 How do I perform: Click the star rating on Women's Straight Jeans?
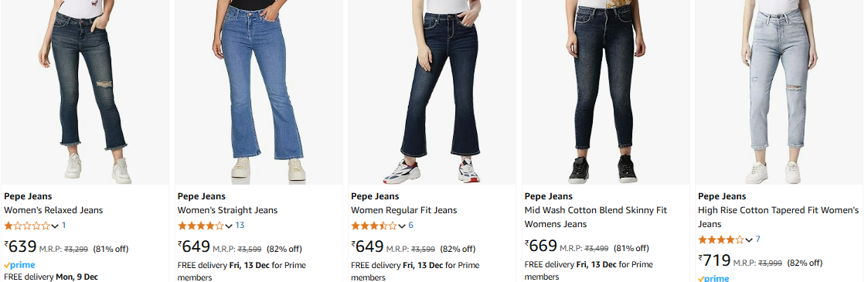click(x=200, y=226)
